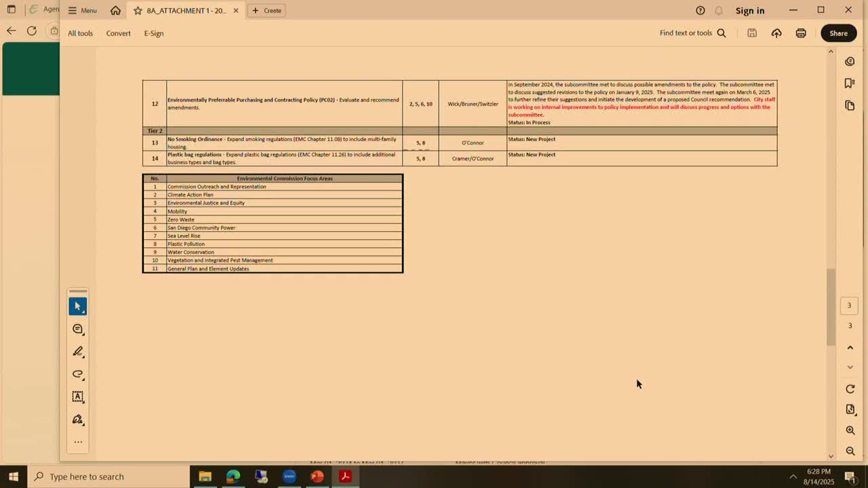The image size is (868, 488).
Task: Go to the Home icon
Action: click(x=116, y=10)
